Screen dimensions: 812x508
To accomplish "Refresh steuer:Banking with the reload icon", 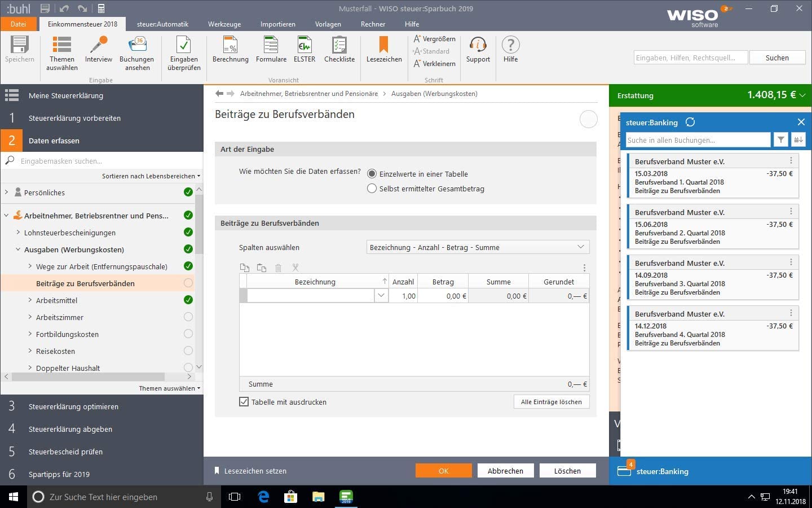I will [x=690, y=122].
